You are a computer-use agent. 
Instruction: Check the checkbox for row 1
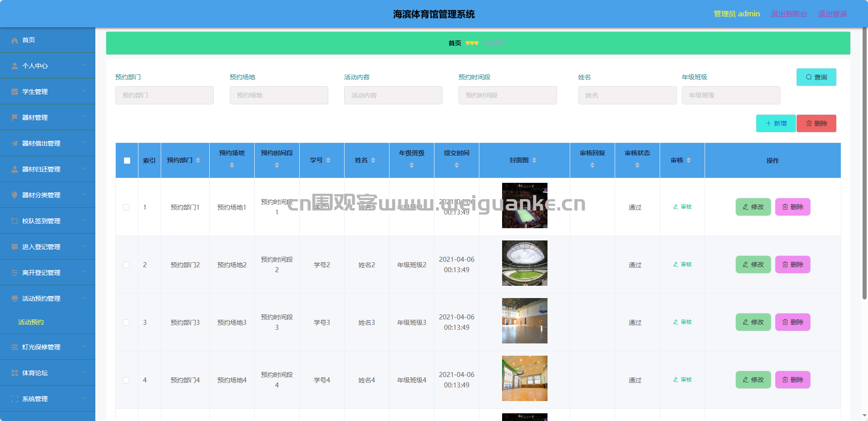click(x=126, y=207)
